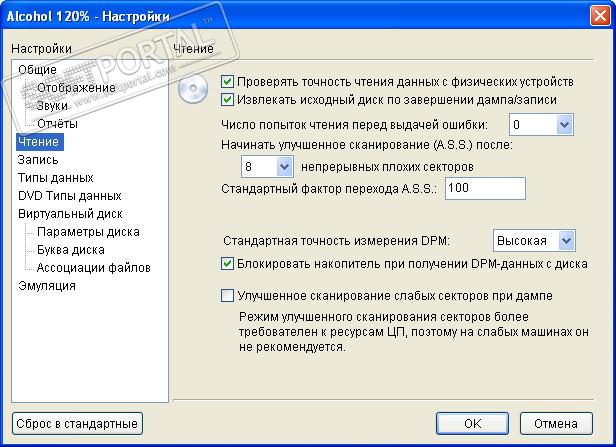Open DVD Типы данных page
Image resolution: width=616 pixels, height=447 pixels.
click(x=70, y=196)
